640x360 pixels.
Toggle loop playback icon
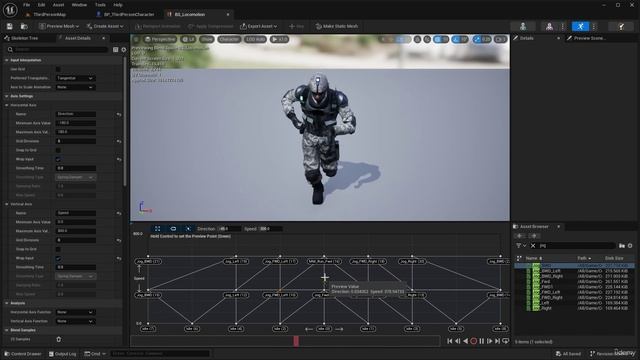[505, 341]
